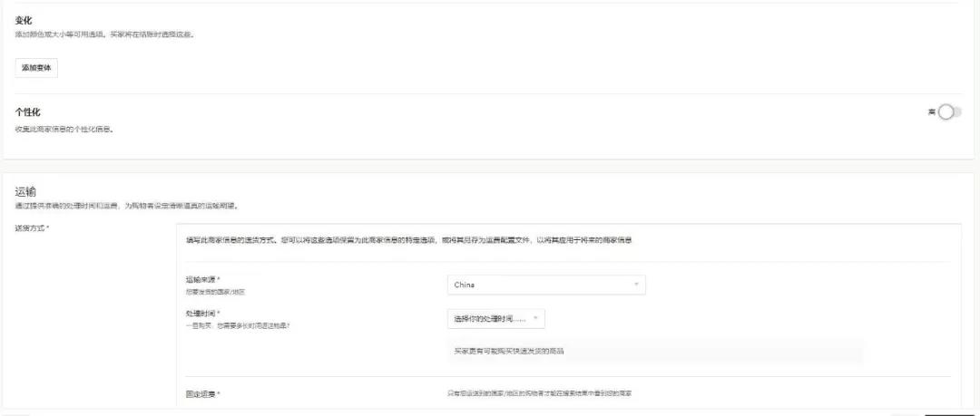Click the 送货方式 * label
This screenshot has width=980, height=416.
coord(32,228)
